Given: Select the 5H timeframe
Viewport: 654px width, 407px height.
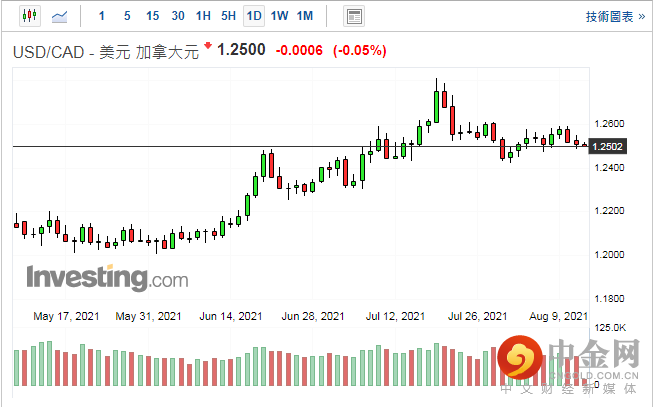Looking at the screenshot, I should tap(228, 16).
